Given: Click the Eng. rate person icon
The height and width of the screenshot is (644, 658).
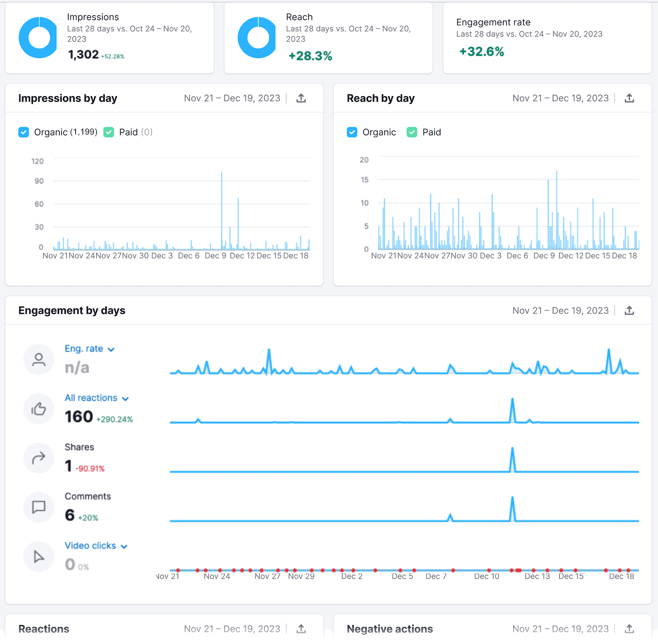Looking at the screenshot, I should click(x=39, y=359).
